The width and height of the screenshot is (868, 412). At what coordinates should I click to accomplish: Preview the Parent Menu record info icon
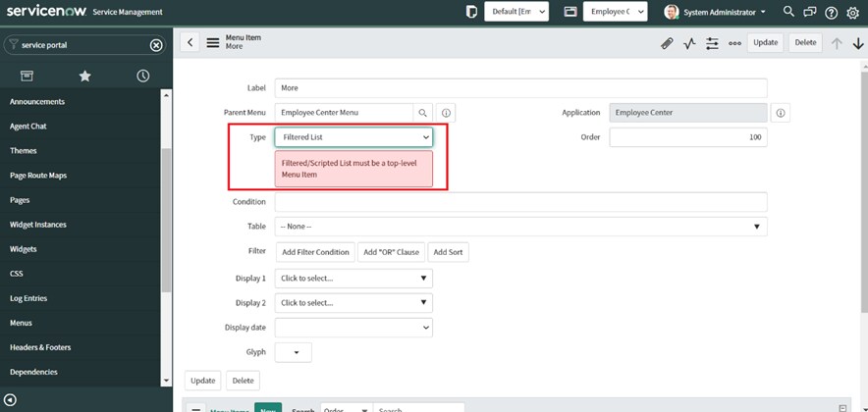click(x=446, y=113)
